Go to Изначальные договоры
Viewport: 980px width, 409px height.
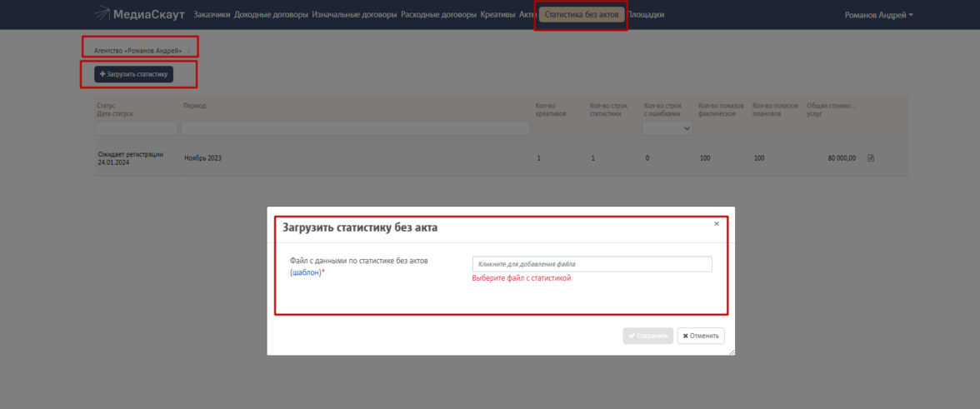pos(354,14)
